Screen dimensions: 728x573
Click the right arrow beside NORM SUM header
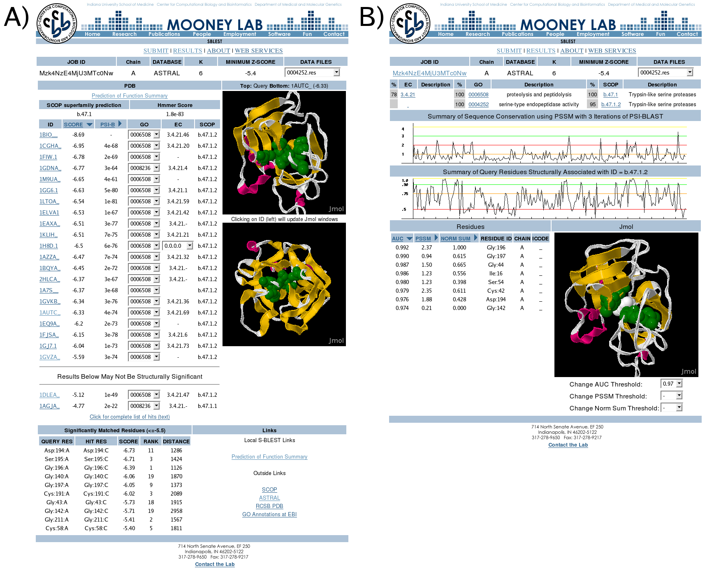(x=475, y=238)
